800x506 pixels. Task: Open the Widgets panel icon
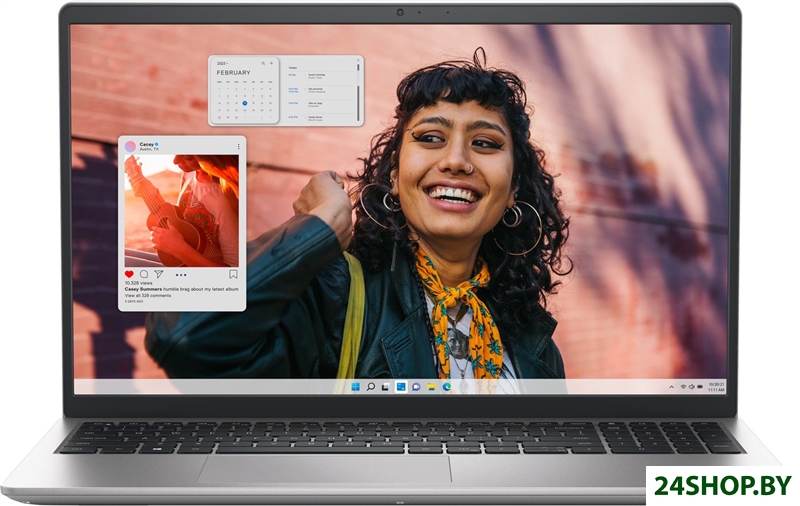[401, 387]
